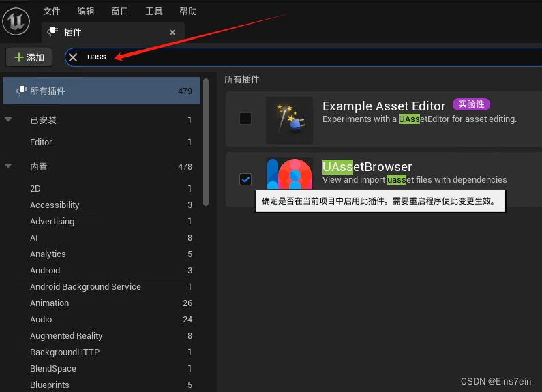The height and width of the screenshot is (392, 542).
Task: Select the 插件 tab
Action: [x=113, y=32]
